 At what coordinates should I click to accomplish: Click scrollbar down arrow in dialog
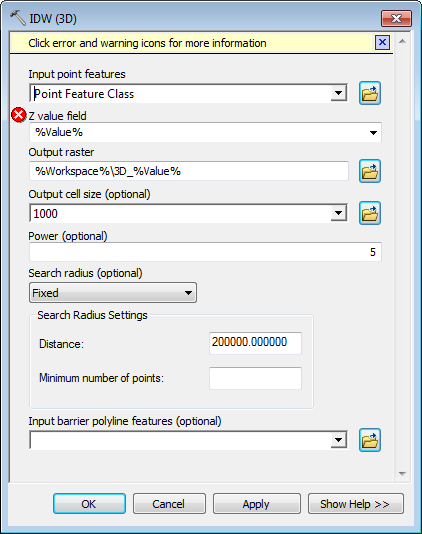[x=402, y=474]
